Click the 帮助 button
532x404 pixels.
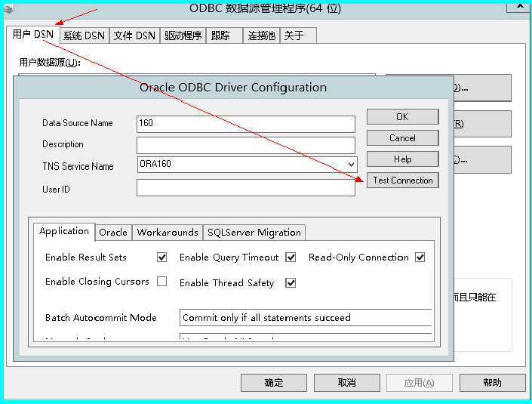click(492, 383)
